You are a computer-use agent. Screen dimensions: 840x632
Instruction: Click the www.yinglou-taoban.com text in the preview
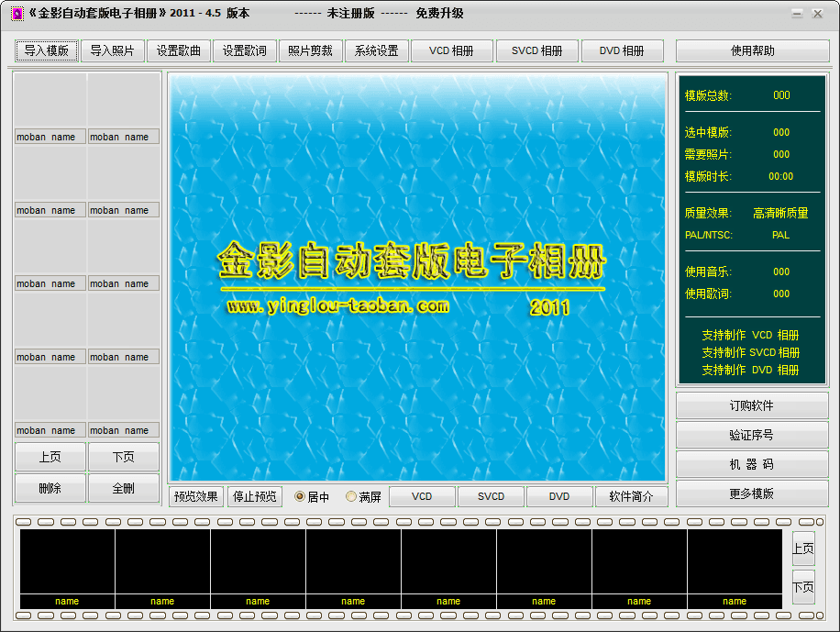click(337, 306)
